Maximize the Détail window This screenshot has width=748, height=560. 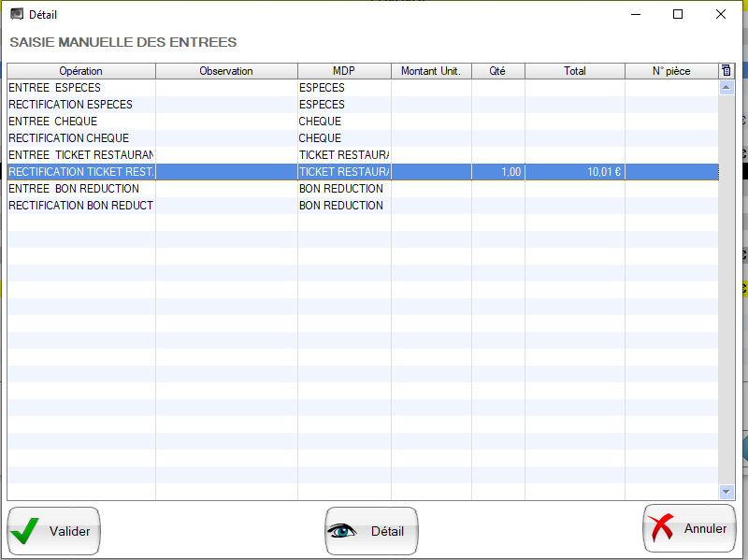click(678, 14)
